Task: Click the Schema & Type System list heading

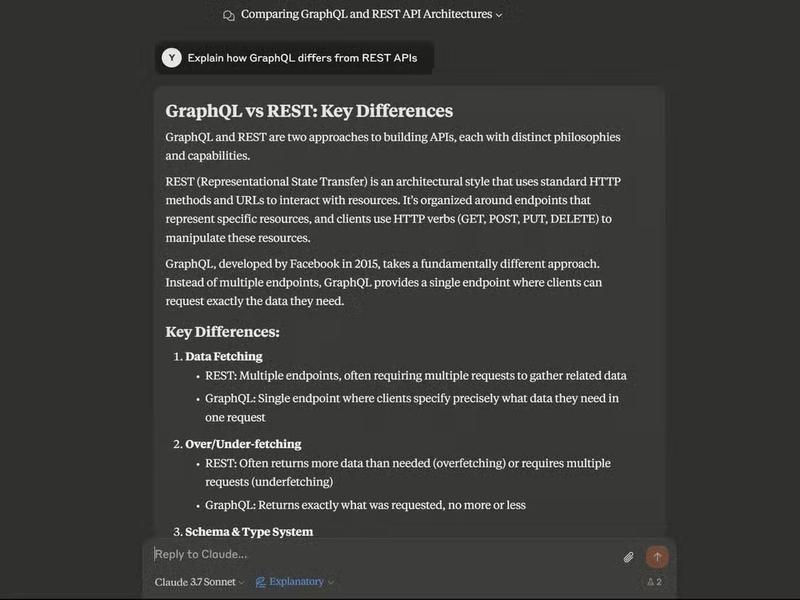Action: pos(249,532)
